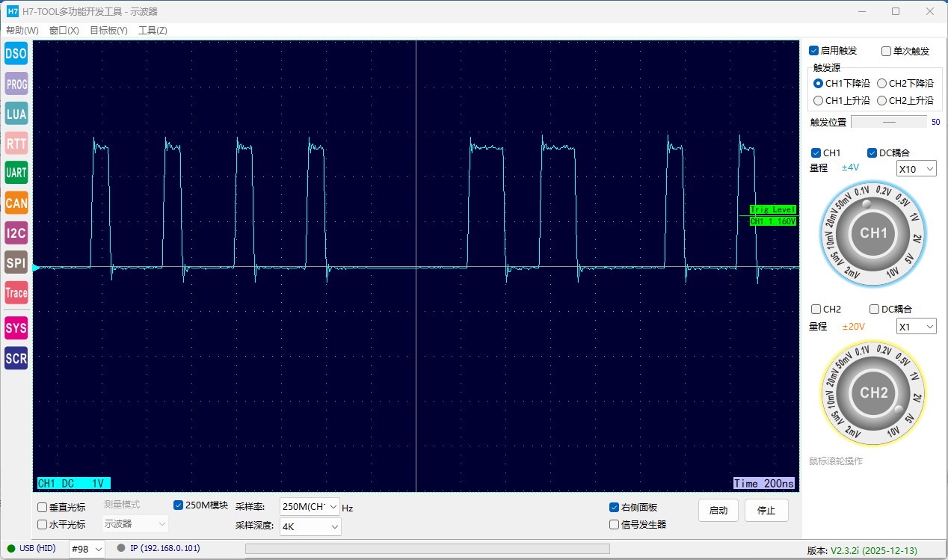
Task: Open the Trace tool
Action: (16, 292)
